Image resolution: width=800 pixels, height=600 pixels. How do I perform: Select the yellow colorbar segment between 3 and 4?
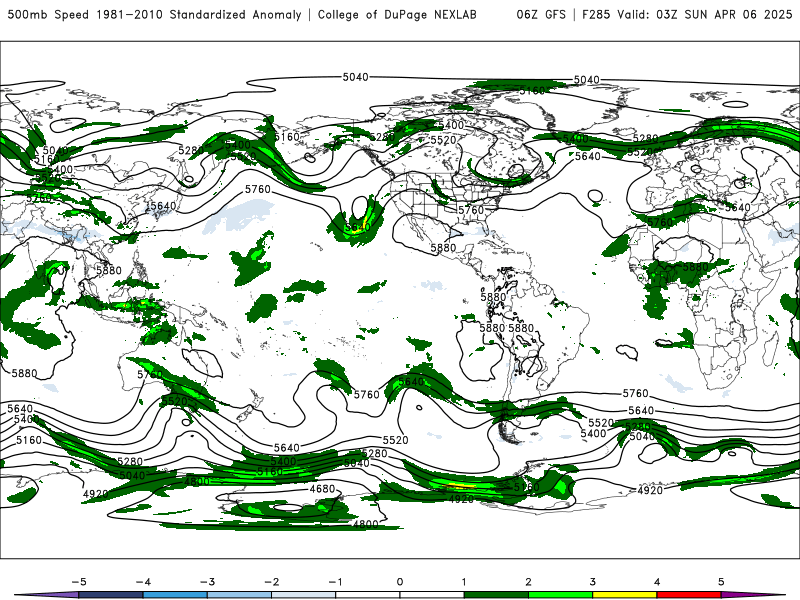(x=624, y=595)
